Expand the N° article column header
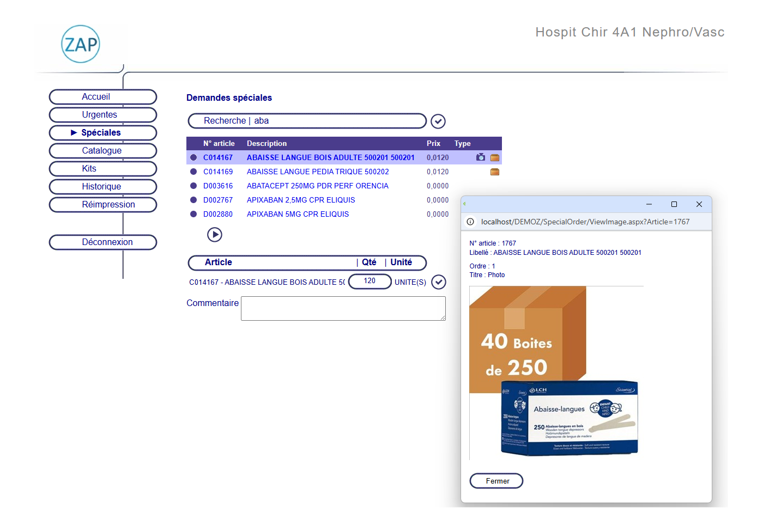The width and height of the screenshot is (763, 532). click(x=219, y=143)
